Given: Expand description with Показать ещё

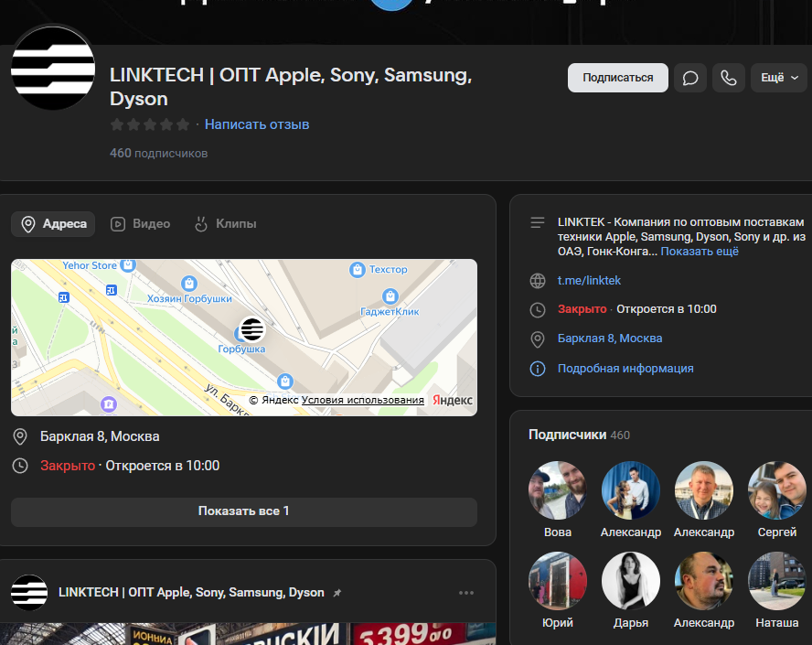Looking at the screenshot, I should (700, 252).
